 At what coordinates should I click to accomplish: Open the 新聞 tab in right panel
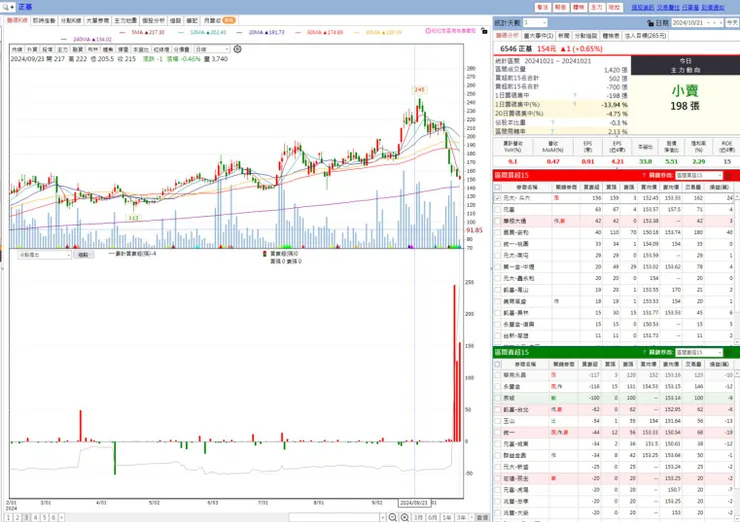[563, 36]
